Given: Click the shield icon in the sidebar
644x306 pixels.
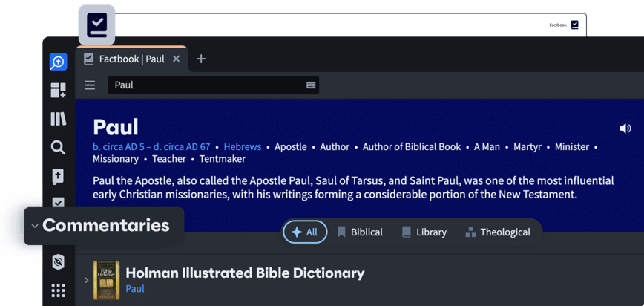Looking at the screenshot, I should (x=58, y=261).
